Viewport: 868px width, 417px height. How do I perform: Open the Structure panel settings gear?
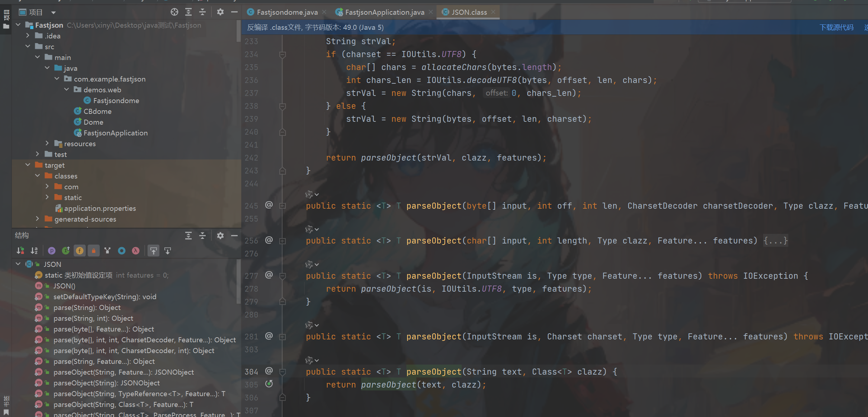point(220,236)
